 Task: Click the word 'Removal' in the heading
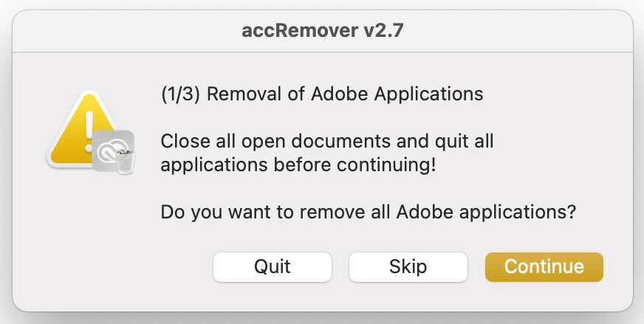click(x=241, y=94)
